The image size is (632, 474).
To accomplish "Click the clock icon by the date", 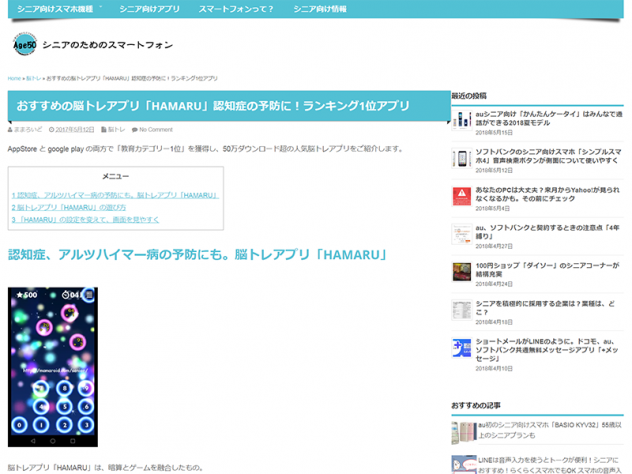I will 51,129.
